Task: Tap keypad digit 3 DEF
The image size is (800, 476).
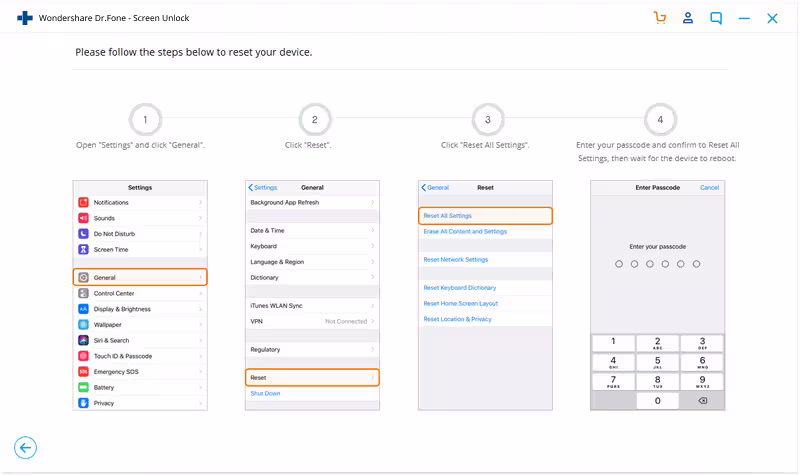Action: pos(702,343)
